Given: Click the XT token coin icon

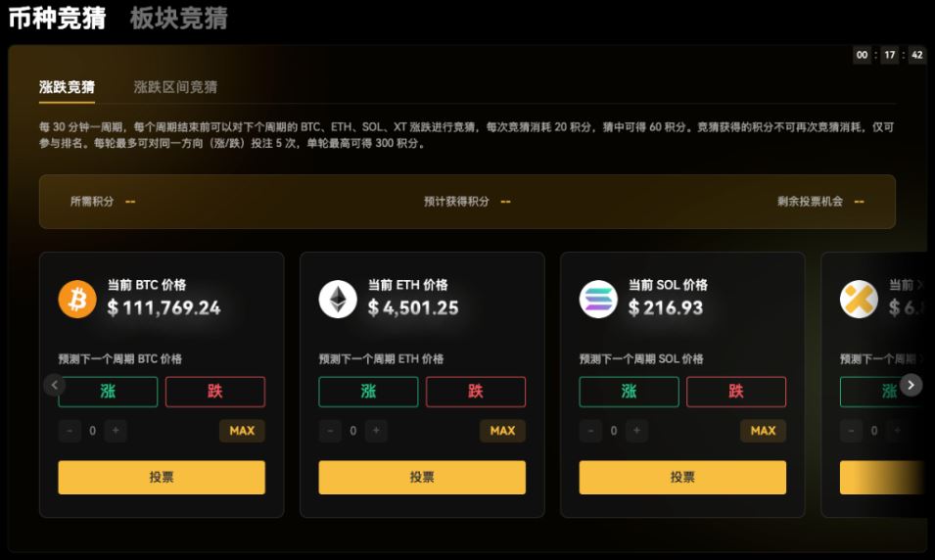Looking at the screenshot, I should 860,300.
